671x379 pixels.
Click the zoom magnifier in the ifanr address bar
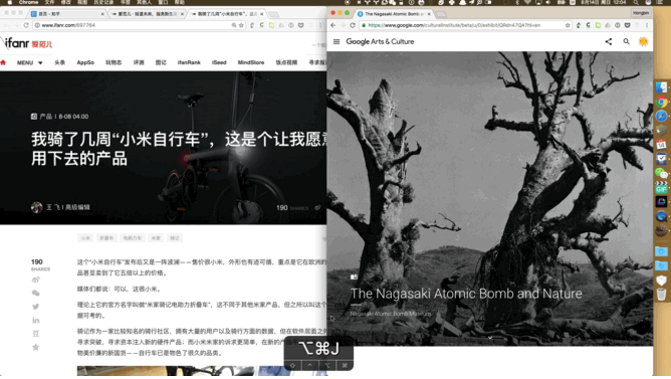click(234, 25)
